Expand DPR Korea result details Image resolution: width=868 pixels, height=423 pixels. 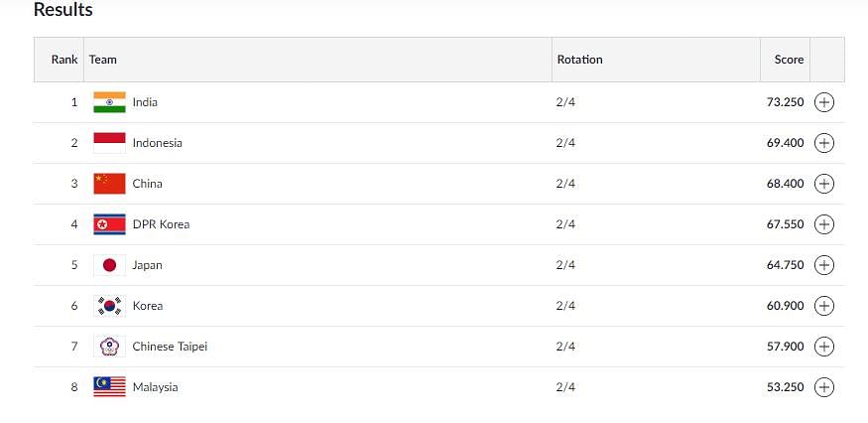[x=823, y=224]
